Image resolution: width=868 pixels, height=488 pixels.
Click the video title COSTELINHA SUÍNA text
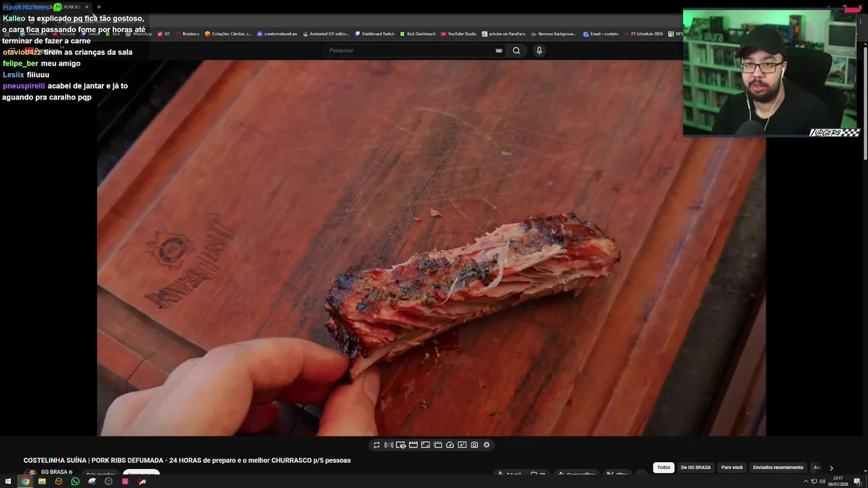[187, 460]
